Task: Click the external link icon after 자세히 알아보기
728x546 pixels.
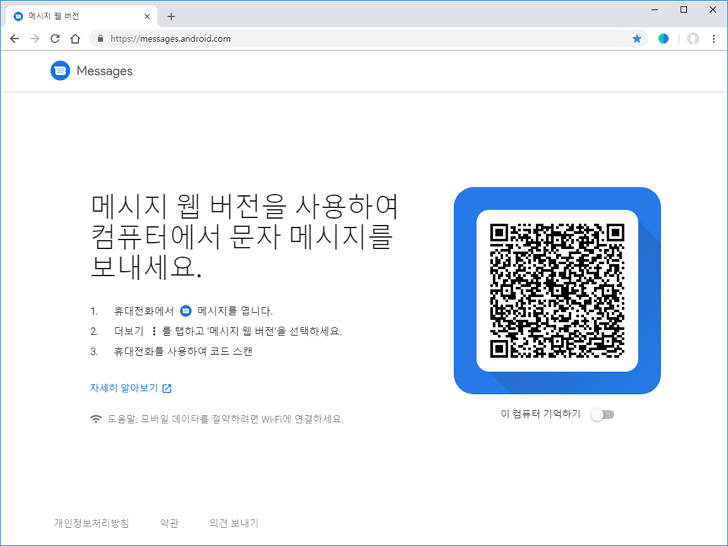Action: [167, 388]
